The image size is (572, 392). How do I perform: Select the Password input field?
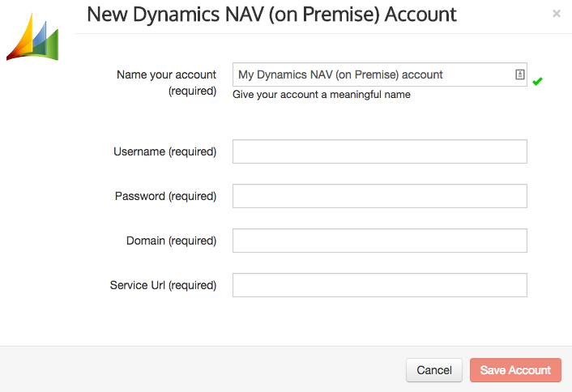click(380, 196)
